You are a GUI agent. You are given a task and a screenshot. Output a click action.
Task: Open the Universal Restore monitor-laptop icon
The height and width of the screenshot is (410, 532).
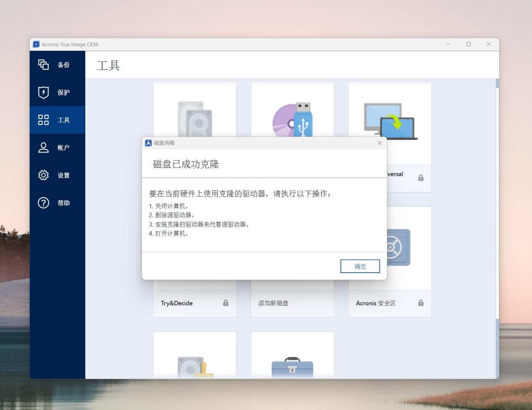point(391,121)
